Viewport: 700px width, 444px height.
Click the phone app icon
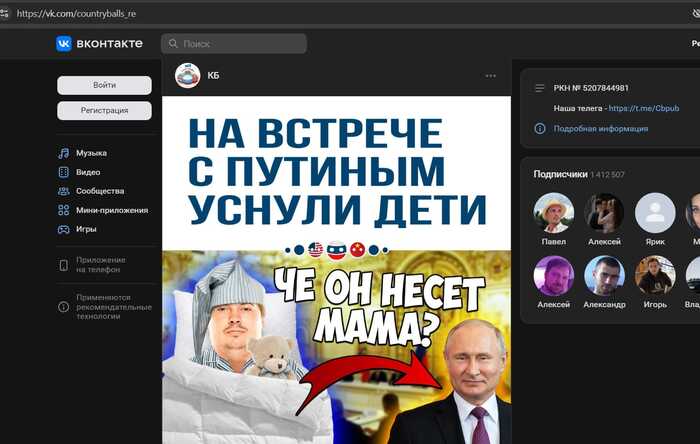click(64, 265)
